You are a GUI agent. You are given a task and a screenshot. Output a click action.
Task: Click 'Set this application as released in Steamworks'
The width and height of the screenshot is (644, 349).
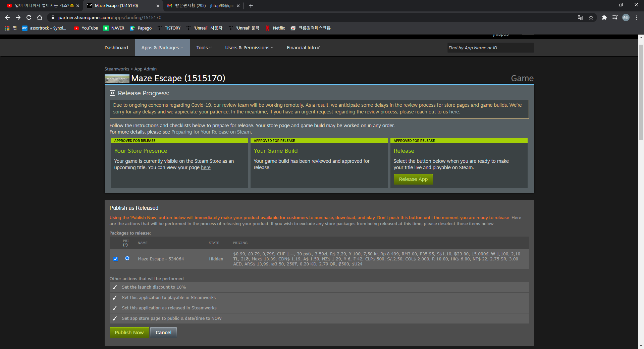point(319,308)
